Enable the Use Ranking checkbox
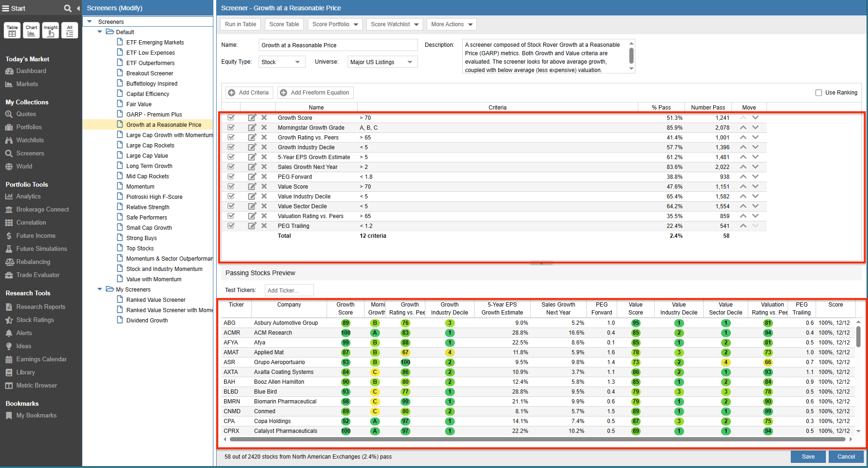Screen dimensions: 868x468 tap(818, 92)
